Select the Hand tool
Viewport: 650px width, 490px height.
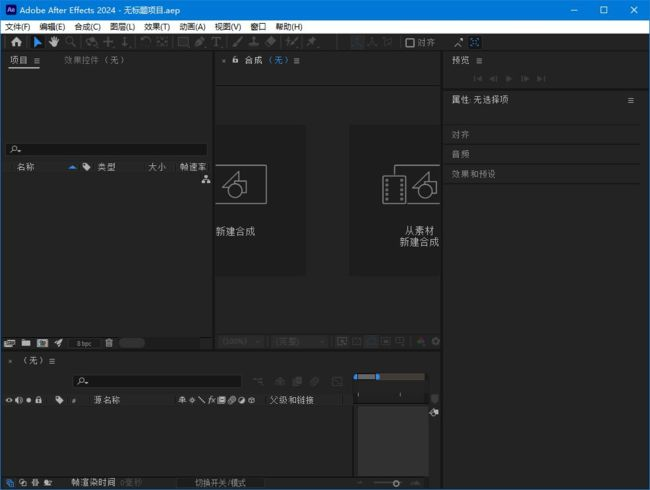[54, 42]
